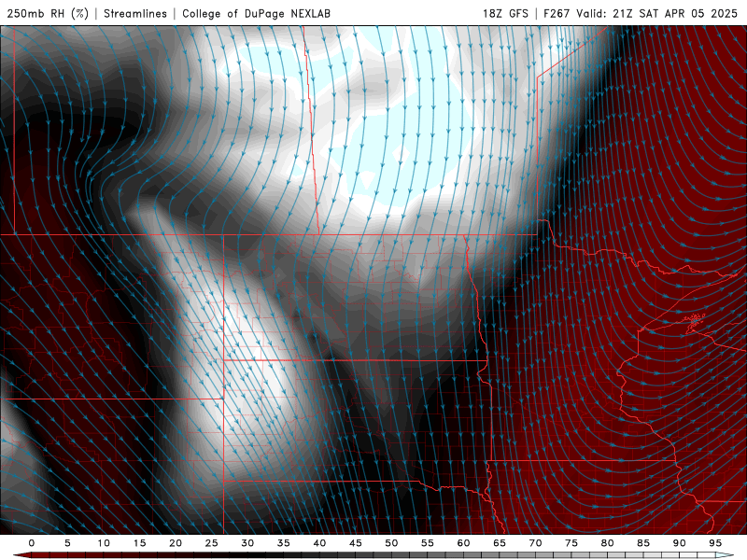Click the '45' label on the colorbar

coord(356,543)
